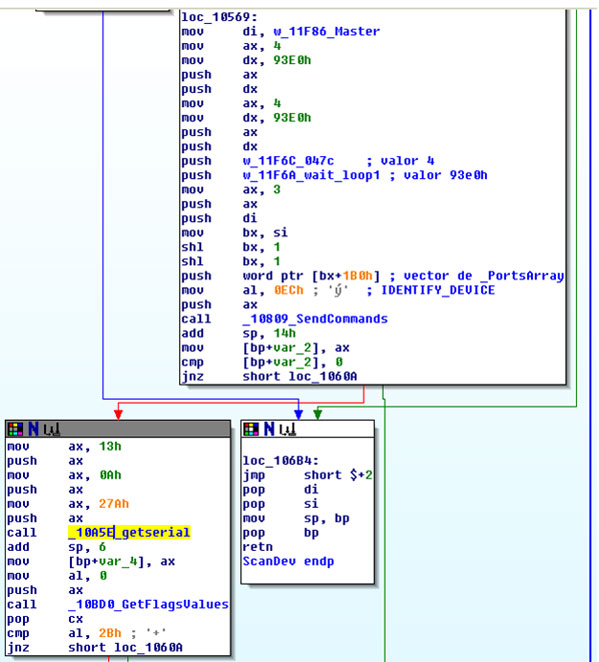Select the line 'add sp, 14h'
The image size is (599, 662).
[239, 334]
